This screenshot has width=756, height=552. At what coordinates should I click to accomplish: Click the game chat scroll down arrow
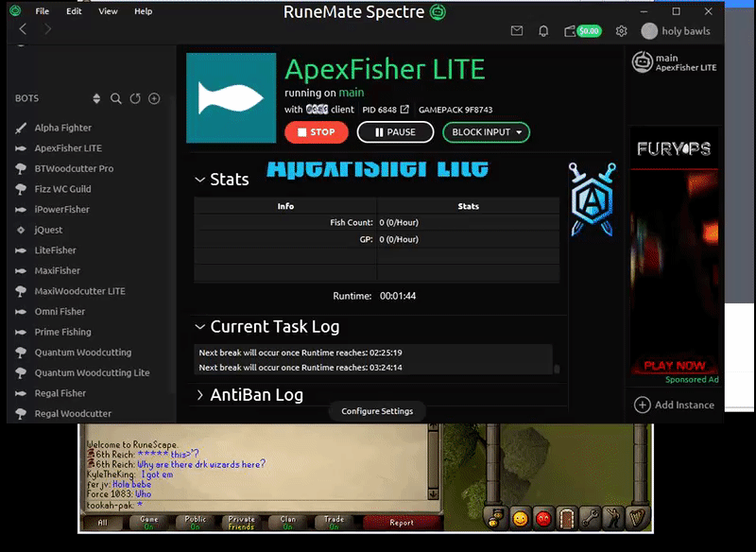coord(433,494)
